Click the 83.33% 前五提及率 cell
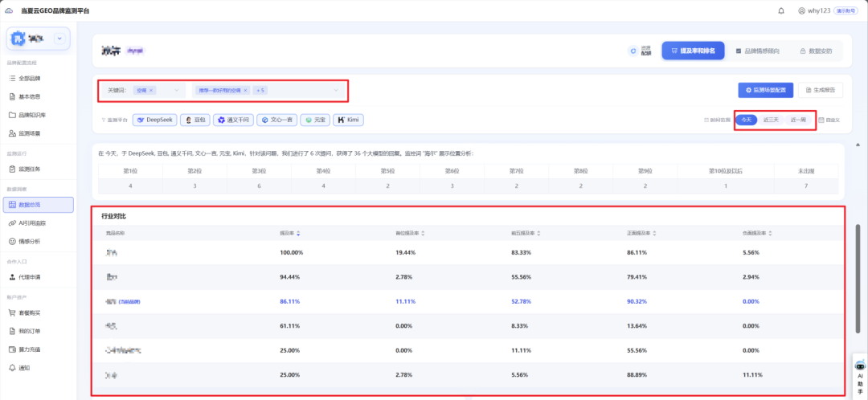This screenshot has width=868, height=400. tap(522, 252)
